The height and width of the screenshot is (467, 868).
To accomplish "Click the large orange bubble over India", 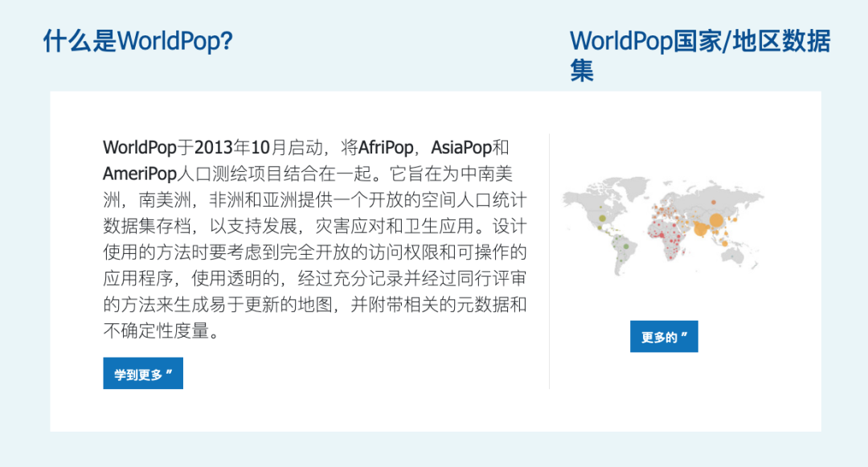I will (x=701, y=229).
